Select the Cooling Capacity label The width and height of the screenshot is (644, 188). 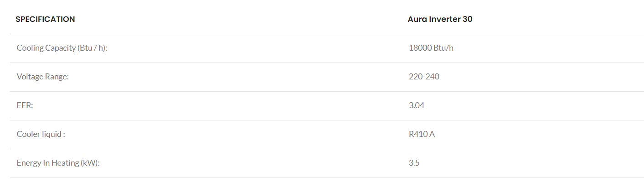click(x=62, y=48)
